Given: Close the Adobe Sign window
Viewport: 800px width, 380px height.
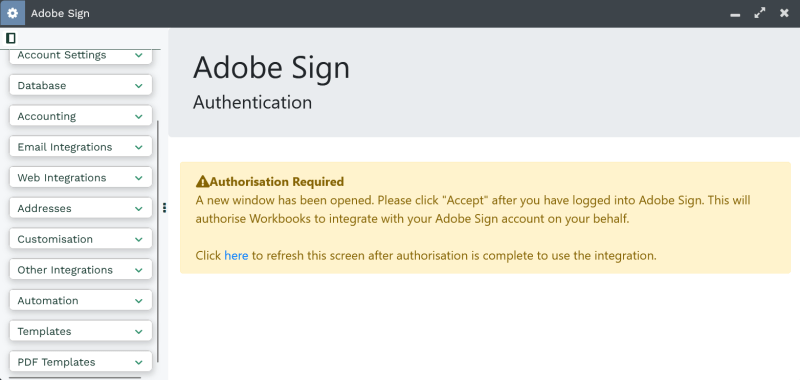Looking at the screenshot, I should point(784,13).
